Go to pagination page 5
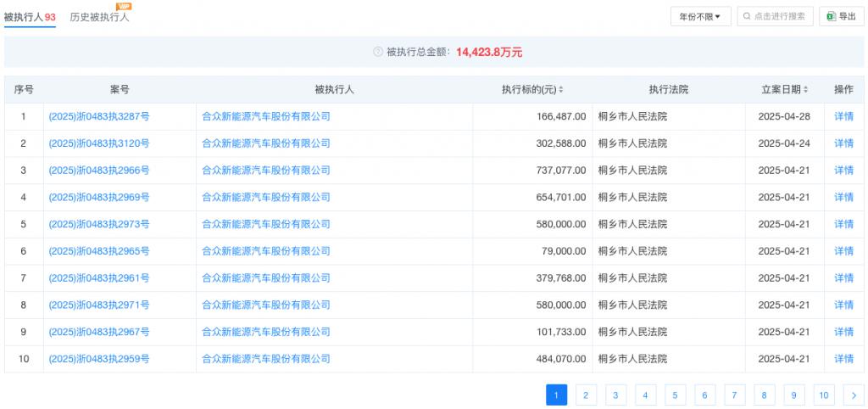 [676, 395]
